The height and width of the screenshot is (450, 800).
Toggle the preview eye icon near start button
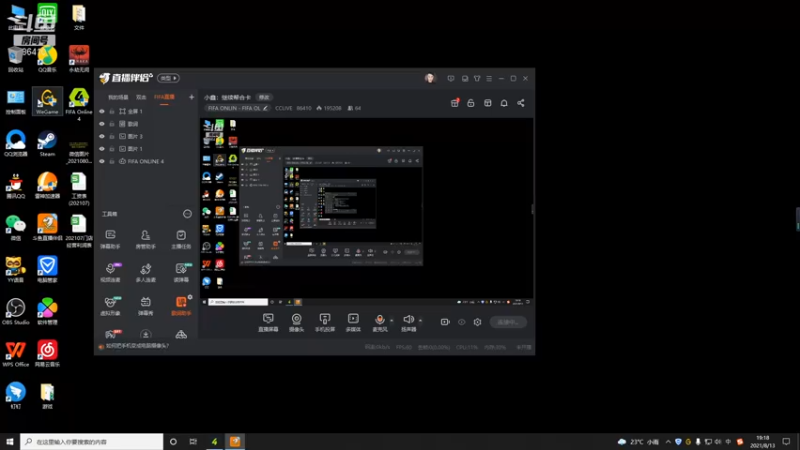(x=461, y=322)
